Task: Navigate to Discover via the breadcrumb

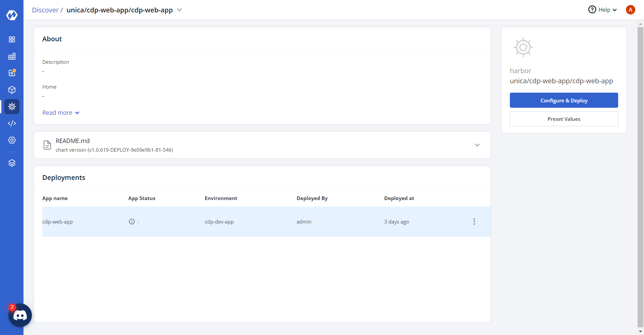Action: point(45,10)
